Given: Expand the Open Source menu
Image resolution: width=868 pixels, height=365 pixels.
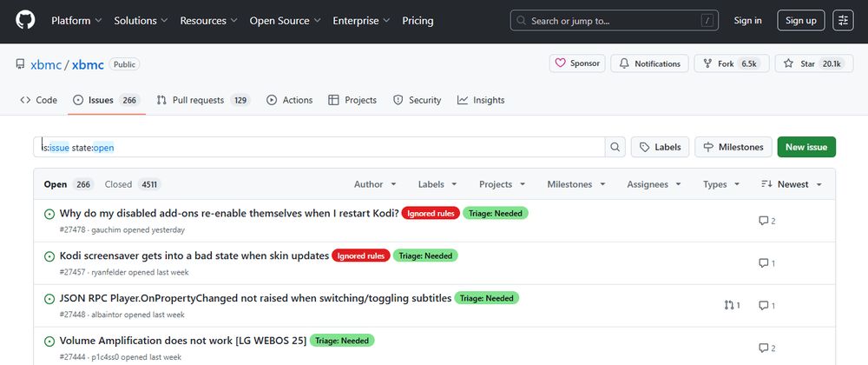Looking at the screenshot, I should tap(285, 21).
